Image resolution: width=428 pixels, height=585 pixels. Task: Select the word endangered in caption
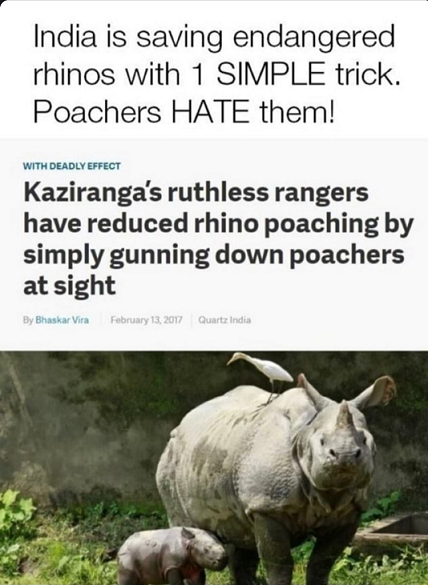[314, 39]
